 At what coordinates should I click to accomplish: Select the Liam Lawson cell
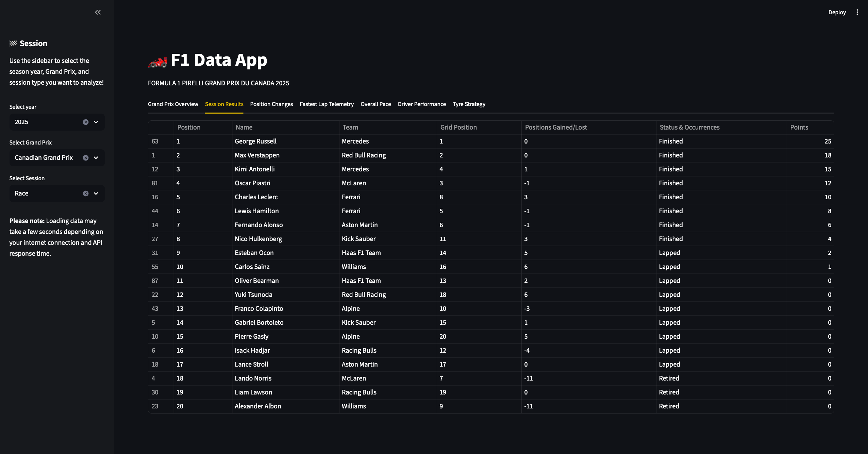[286, 392]
